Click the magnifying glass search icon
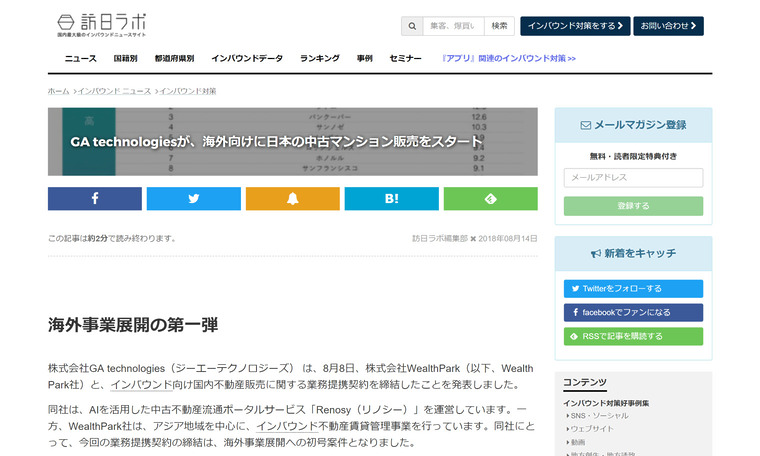 tap(412, 26)
